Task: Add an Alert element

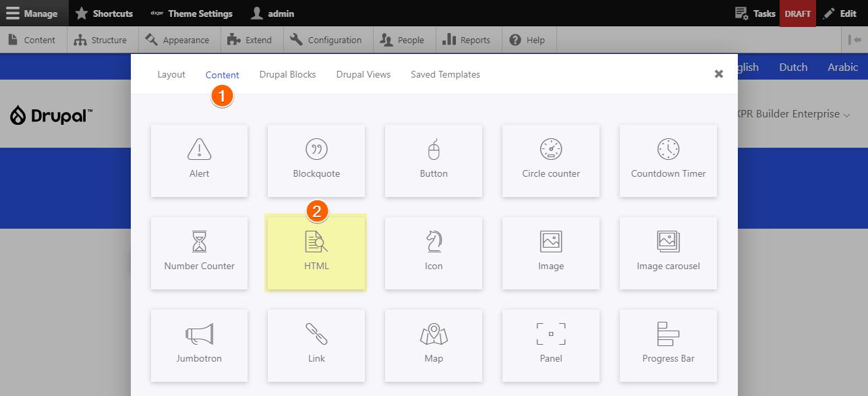Action: tap(199, 161)
